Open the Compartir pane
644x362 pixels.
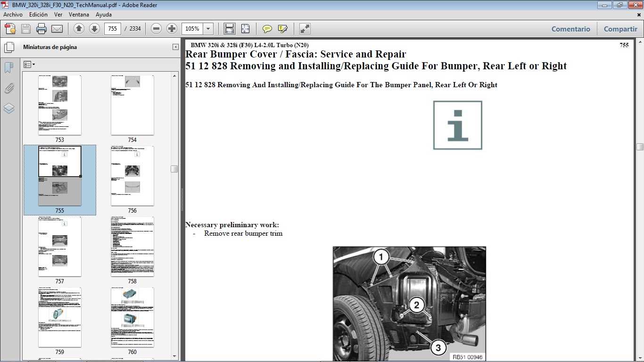620,29
